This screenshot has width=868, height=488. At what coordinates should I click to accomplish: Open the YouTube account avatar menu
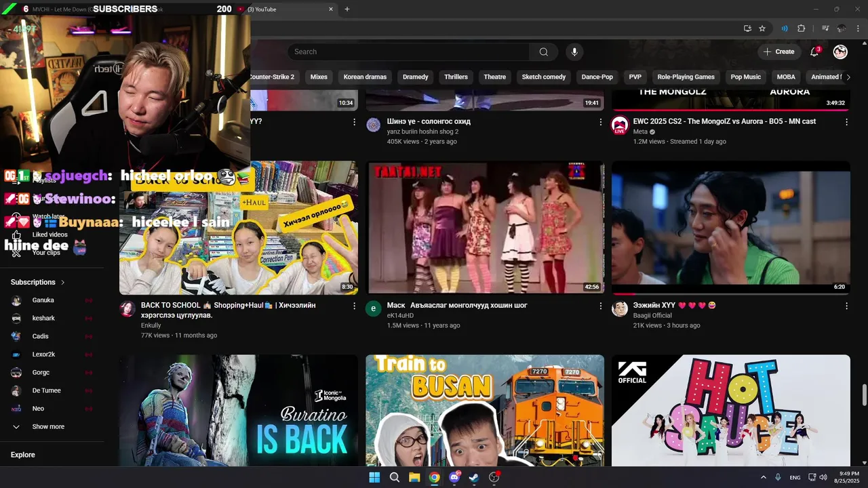pyautogui.click(x=840, y=52)
